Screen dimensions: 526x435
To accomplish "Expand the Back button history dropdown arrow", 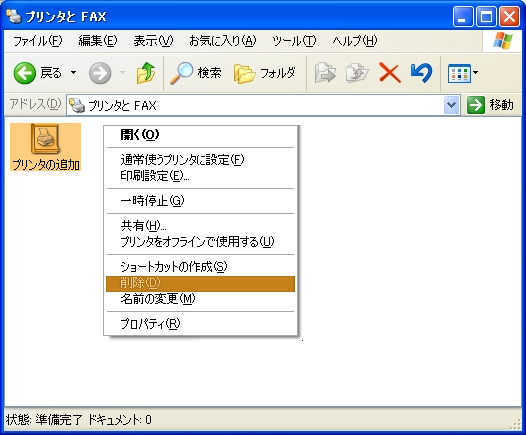I will (x=73, y=72).
